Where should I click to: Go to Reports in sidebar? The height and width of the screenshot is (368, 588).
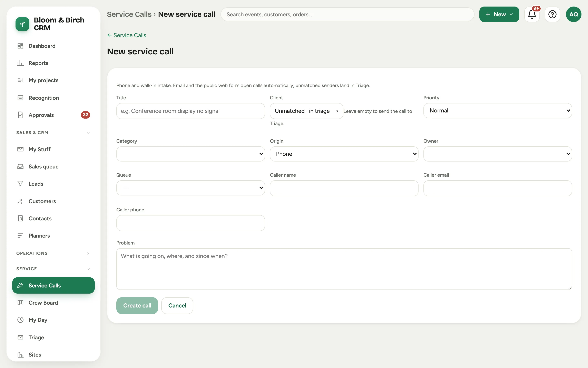coord(53,63)
